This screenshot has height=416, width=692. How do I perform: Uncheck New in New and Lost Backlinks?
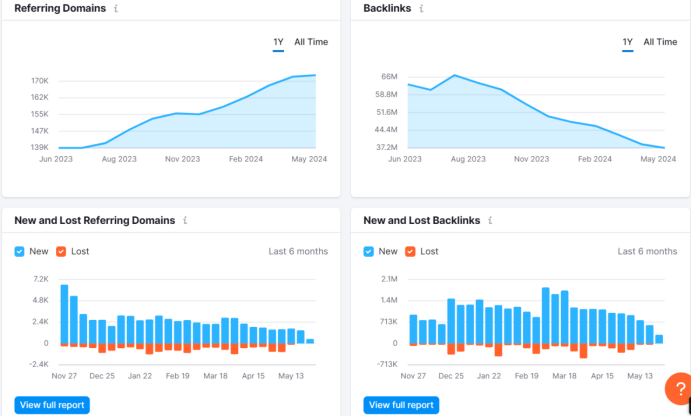(x=369, y=251)
